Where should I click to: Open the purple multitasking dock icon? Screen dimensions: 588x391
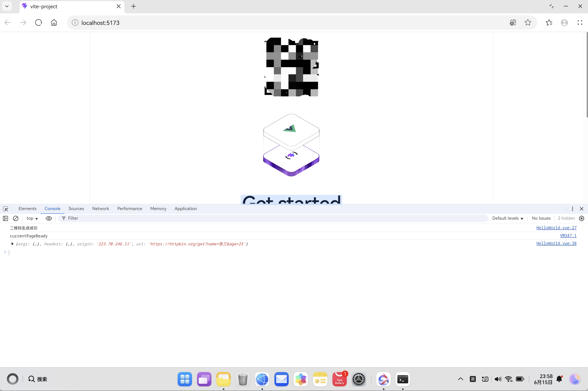(204, 379)
